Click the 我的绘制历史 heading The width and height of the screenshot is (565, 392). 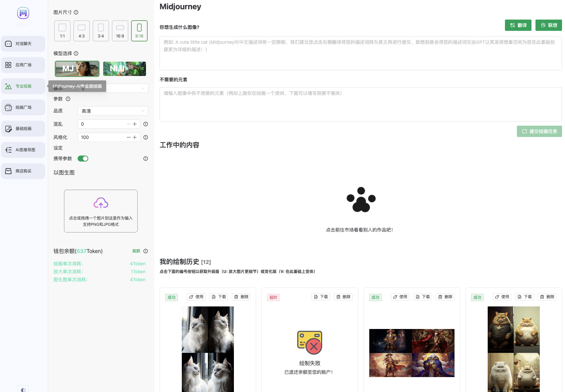[x=185, y=262]
